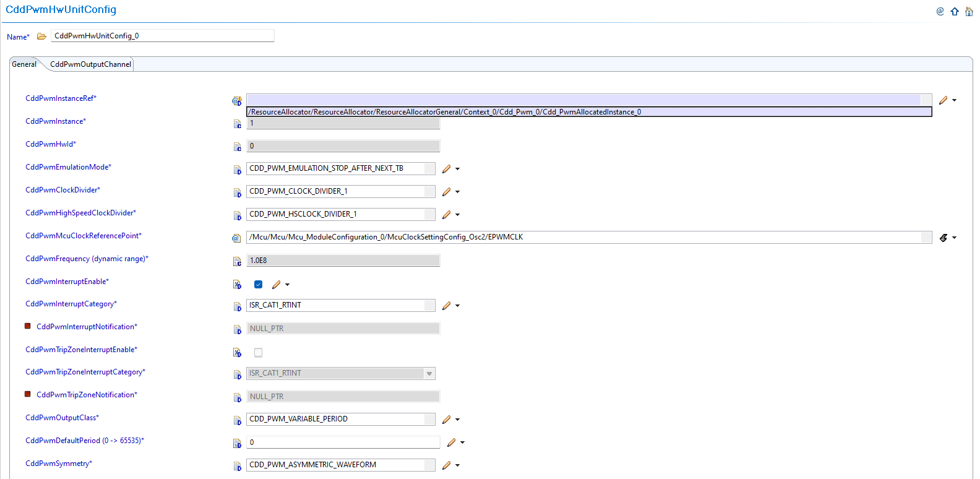Click the home icon in the top right
The image size is (980, 479).
[x=969, y=12]
